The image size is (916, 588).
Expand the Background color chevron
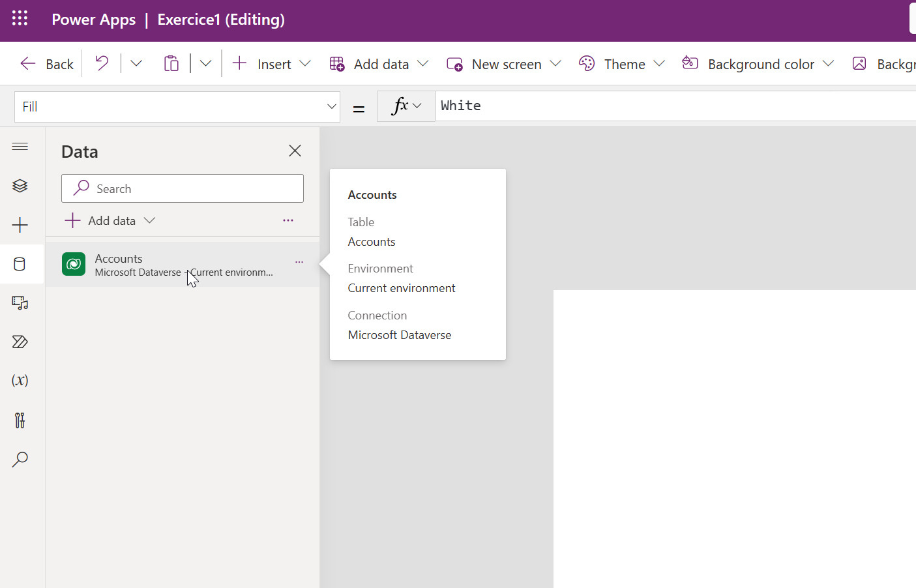point(829,63)
